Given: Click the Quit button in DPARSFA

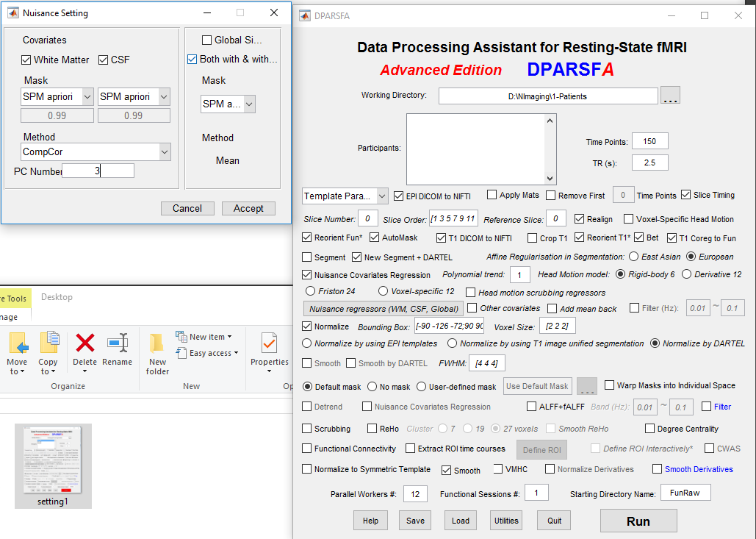Looking at the screenshot, I should (554, 521).
